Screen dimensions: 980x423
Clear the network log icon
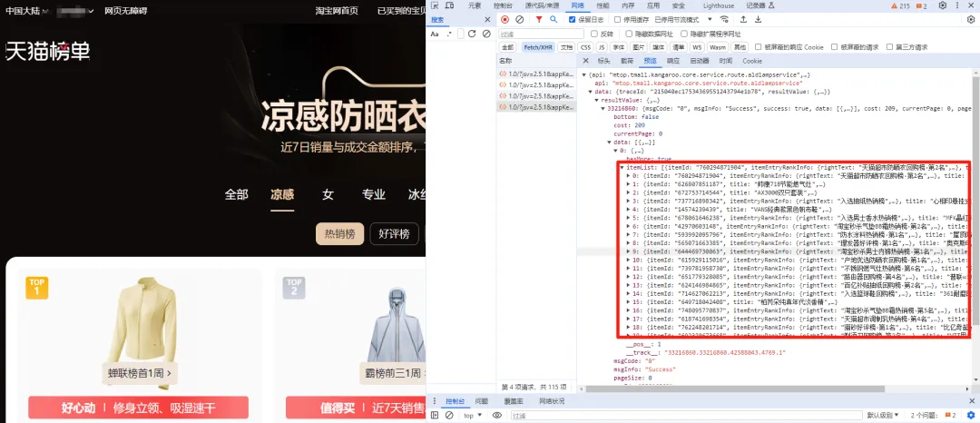click(519, 19)
